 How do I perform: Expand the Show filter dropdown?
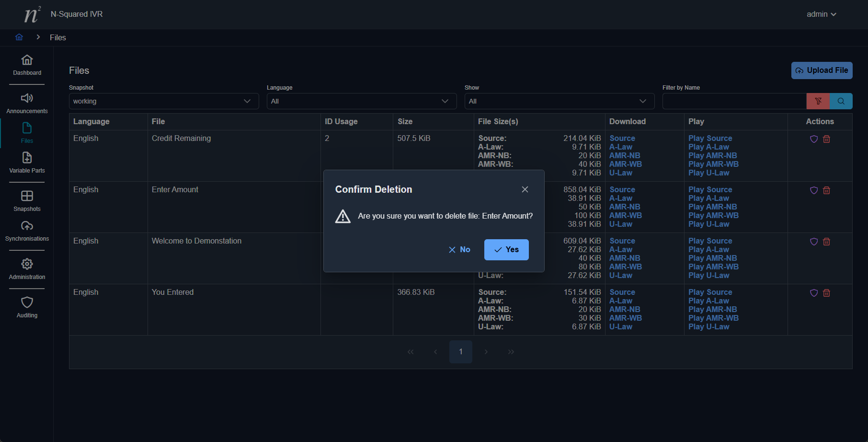pos(559,101)
